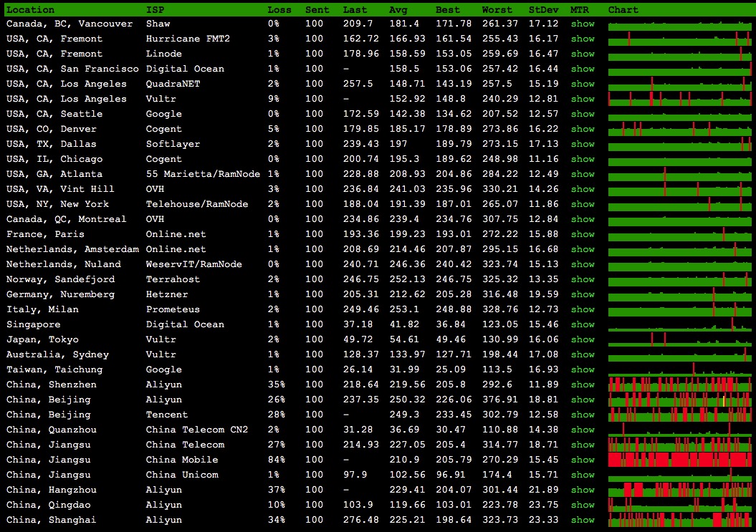Click the chart for Shanghai Aliyun
Screen dimensions: 756x532
[x=680, y=520]
